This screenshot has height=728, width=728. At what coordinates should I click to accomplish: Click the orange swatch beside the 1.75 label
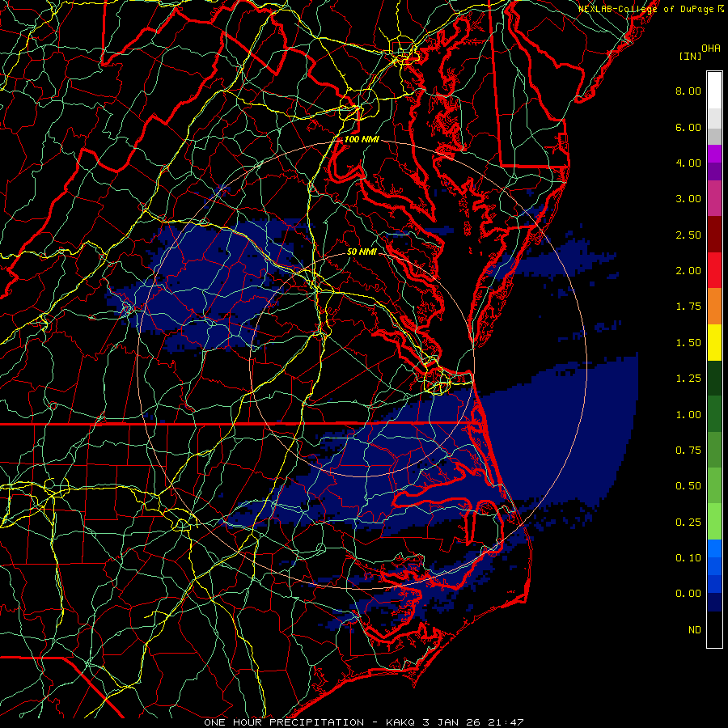pos(714,307)
